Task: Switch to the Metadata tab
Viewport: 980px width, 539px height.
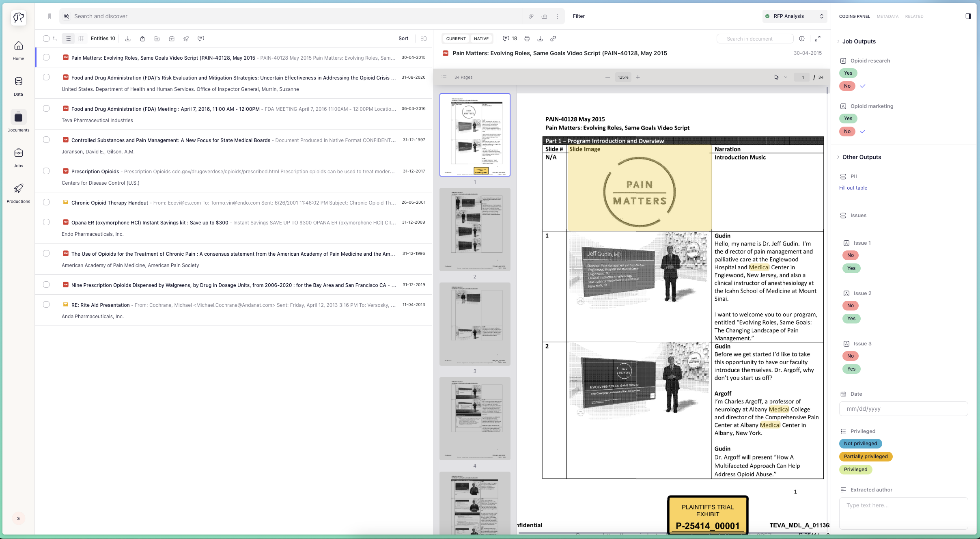Action: [887, 17]
